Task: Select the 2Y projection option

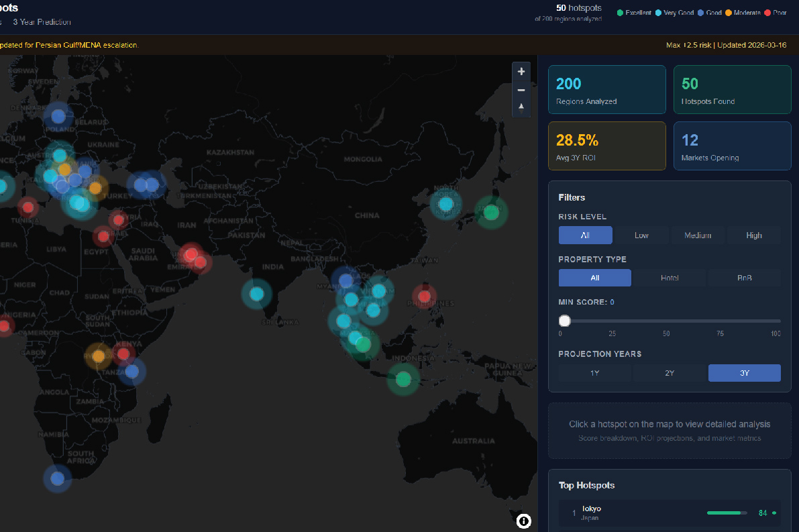Action: point(670,373)
